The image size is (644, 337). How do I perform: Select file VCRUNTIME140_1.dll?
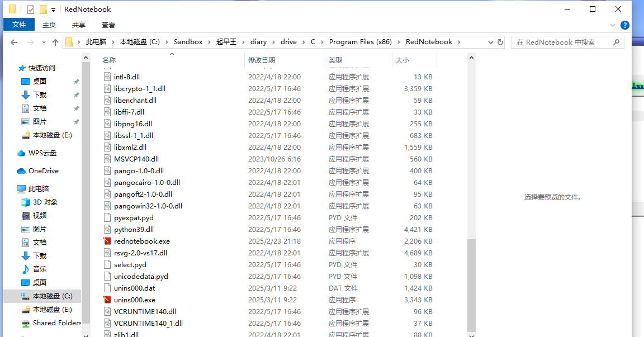click(x=148, y=324)
